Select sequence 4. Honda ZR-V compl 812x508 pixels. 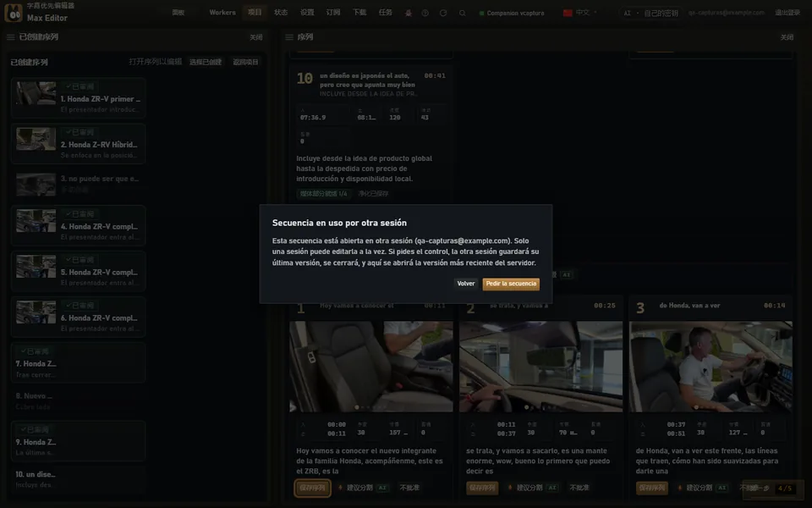(78, 225)
